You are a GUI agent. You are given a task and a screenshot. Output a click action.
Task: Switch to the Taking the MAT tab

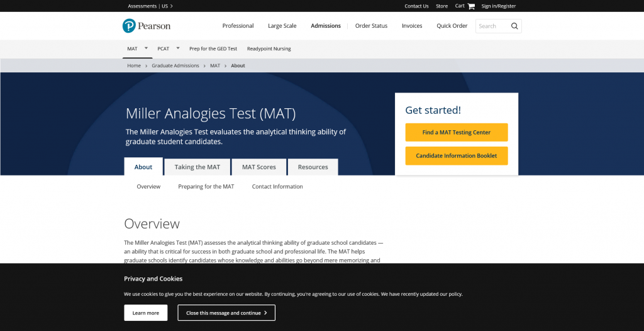(x=197, y=167)
